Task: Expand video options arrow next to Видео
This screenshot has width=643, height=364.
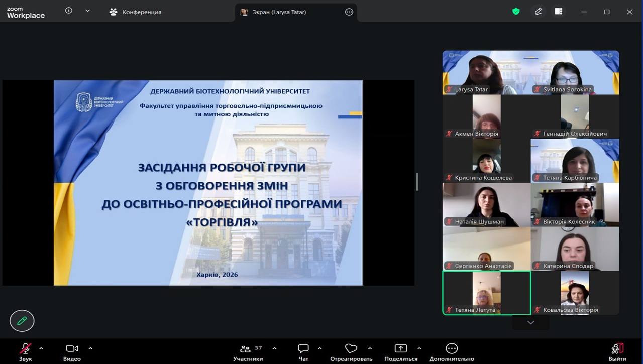Action: [90, 348]
